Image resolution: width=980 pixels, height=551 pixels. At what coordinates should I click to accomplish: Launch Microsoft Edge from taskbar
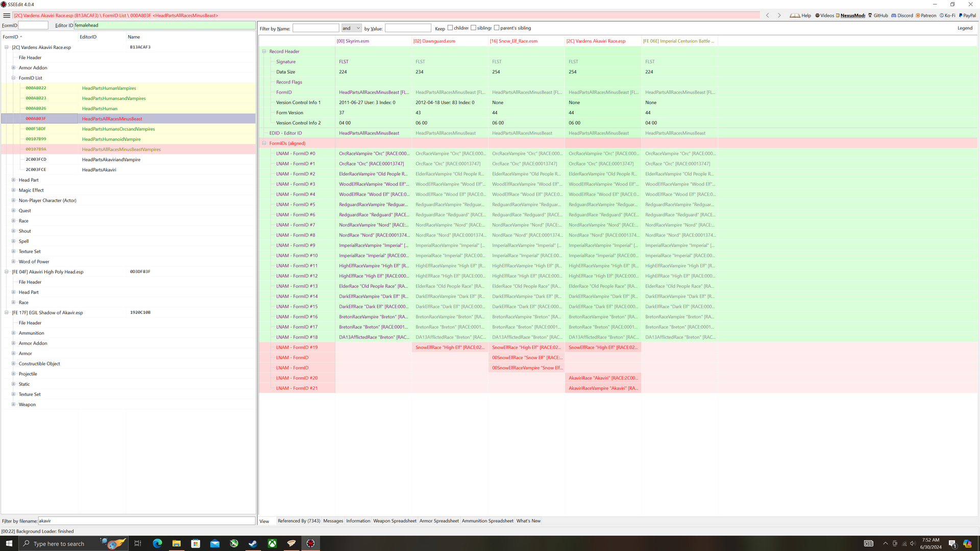(157, 543)
